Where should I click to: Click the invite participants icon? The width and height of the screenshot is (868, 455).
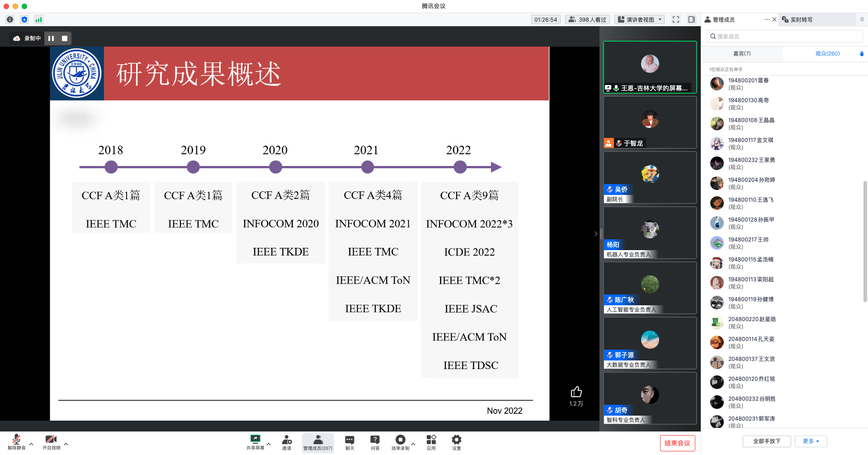coord(287,442)
